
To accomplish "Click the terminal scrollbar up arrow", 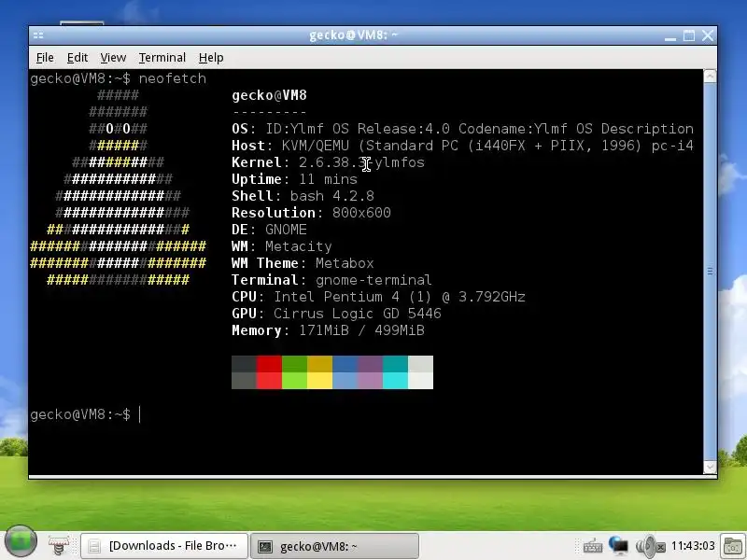I will [x=710, y=77].
